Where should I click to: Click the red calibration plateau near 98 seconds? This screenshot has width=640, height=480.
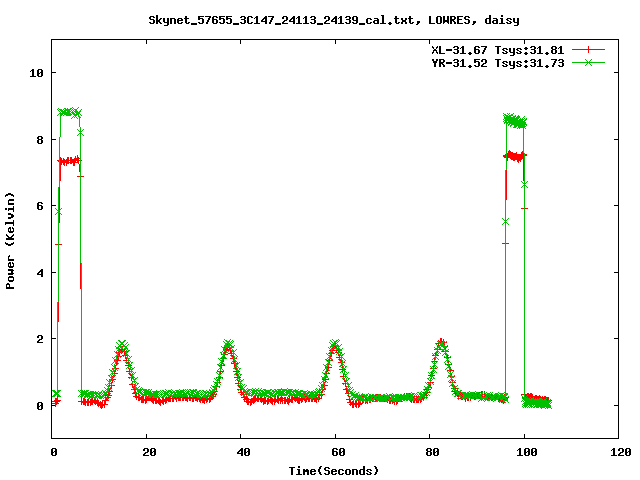pos(515,156)
